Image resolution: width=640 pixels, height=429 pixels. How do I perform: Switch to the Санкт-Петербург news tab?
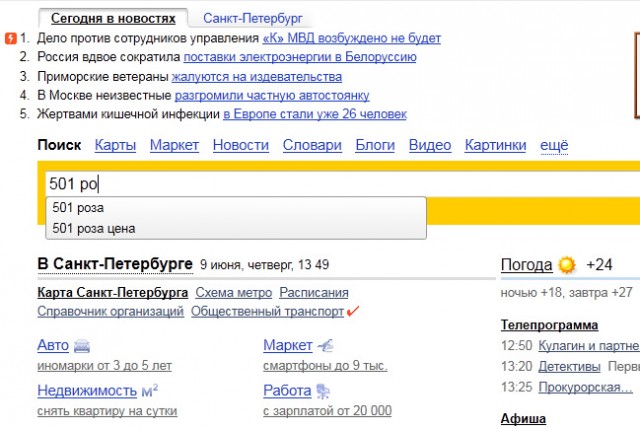pyautogui.click(x=253, y=18)
